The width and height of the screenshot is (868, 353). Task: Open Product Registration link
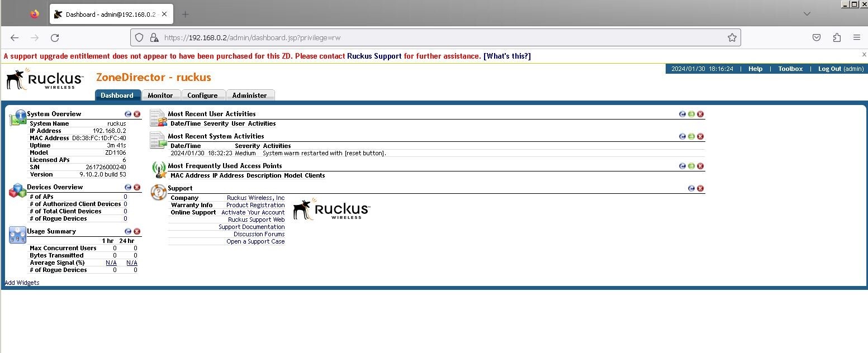pyautogui.click(x=255, y=205)
